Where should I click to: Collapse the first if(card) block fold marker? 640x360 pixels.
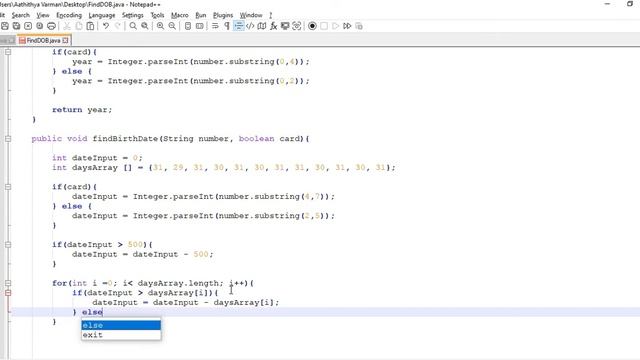pos(8,52)
